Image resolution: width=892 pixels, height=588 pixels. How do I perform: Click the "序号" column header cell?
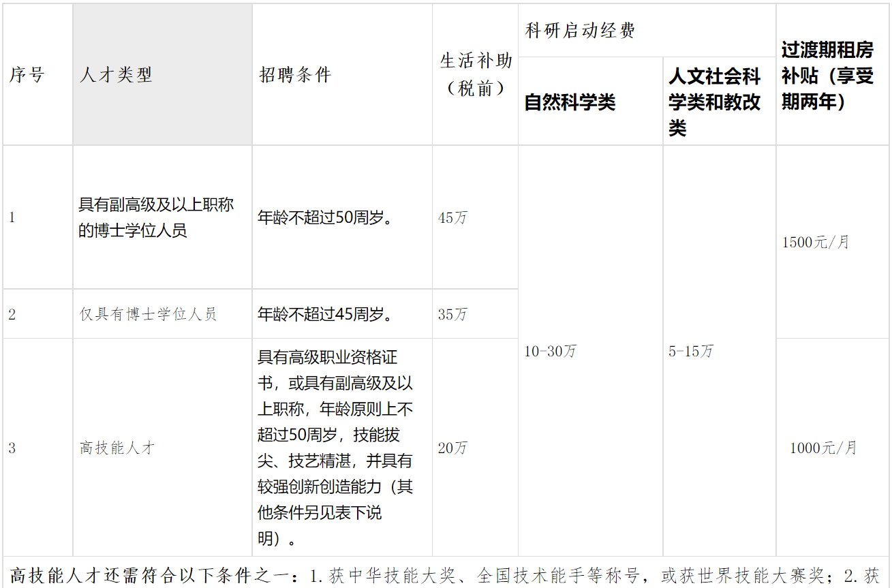27,75
